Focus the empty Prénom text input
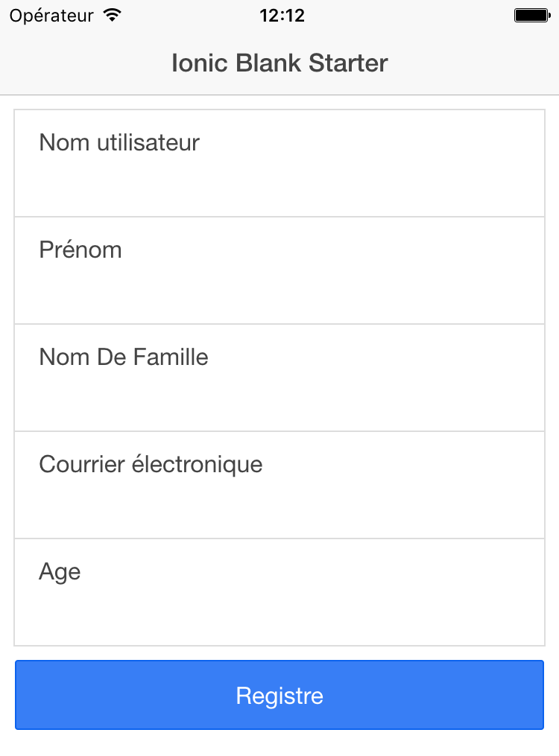Viewport: 559px width, 756px height. click(x=279, y=291)
